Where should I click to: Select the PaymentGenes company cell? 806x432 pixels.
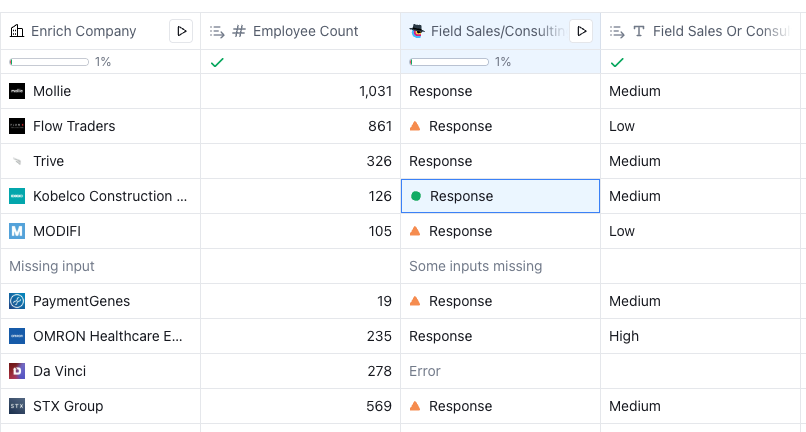[100, 301]
